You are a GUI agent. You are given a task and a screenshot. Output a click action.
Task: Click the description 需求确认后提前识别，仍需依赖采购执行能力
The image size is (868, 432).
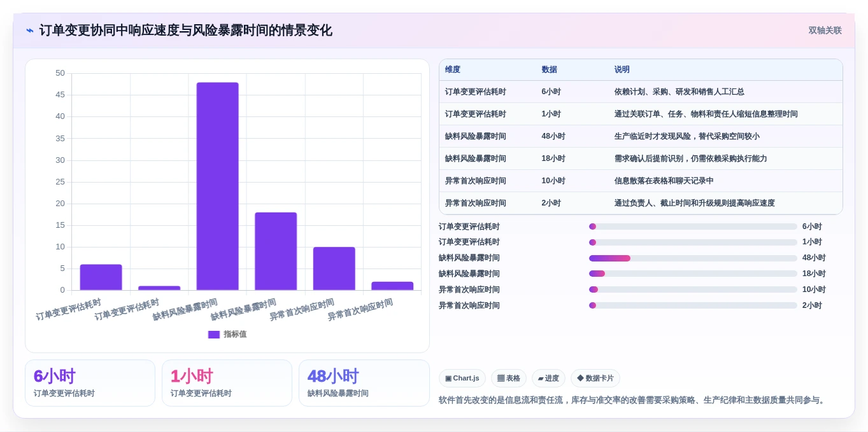coord(691,158)
